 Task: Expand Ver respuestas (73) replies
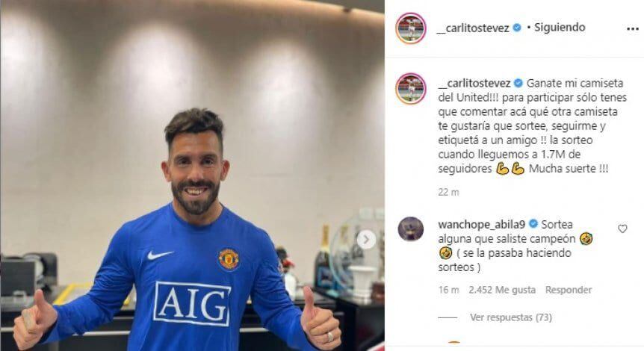coord(511,317)
